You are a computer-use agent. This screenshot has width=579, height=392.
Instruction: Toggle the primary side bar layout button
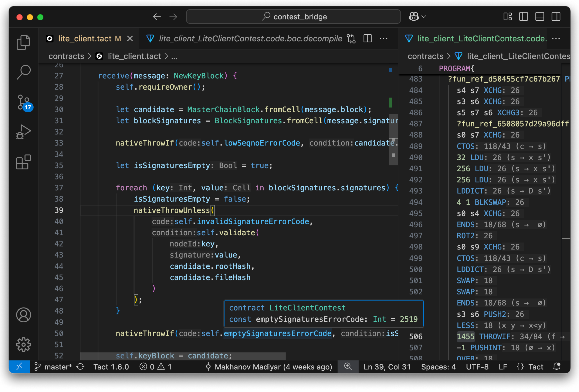pyautogui.click(x=524, y=17)
